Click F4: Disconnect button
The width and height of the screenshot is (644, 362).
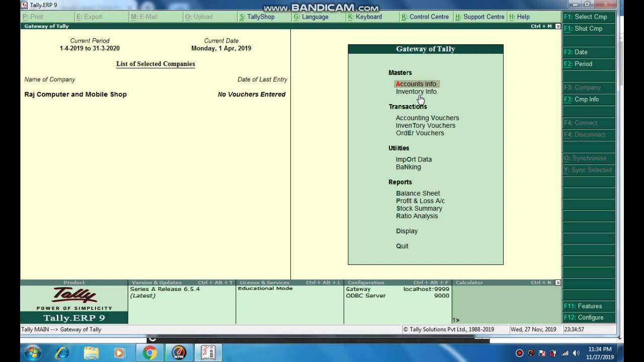[588, 135]
